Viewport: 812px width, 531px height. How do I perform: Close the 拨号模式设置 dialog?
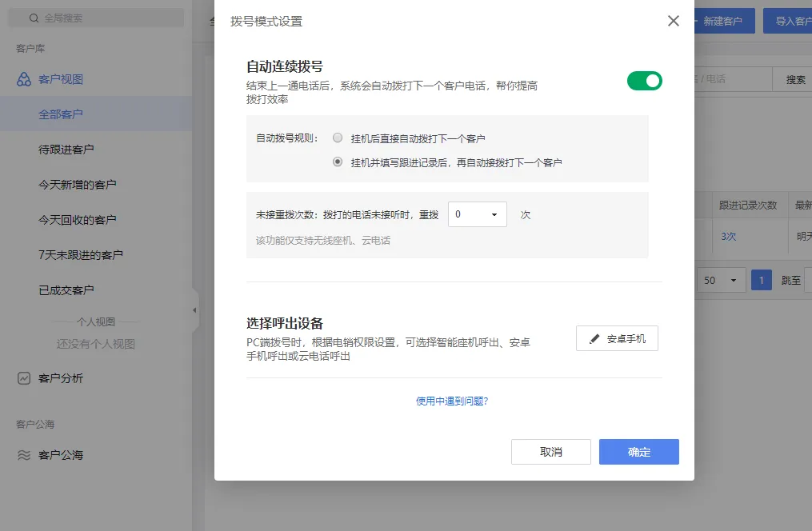[674, 21]
